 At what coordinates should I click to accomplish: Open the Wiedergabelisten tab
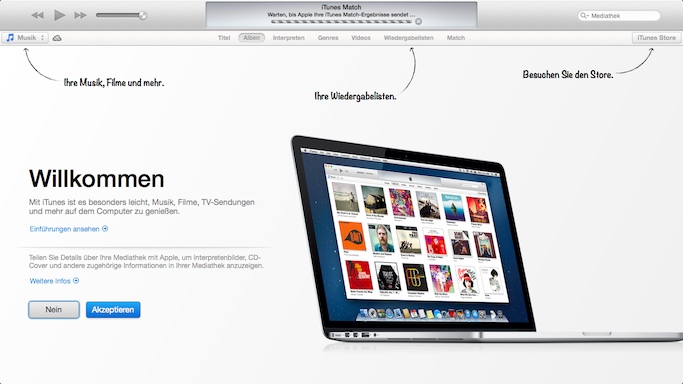click(x=409, y=38)
